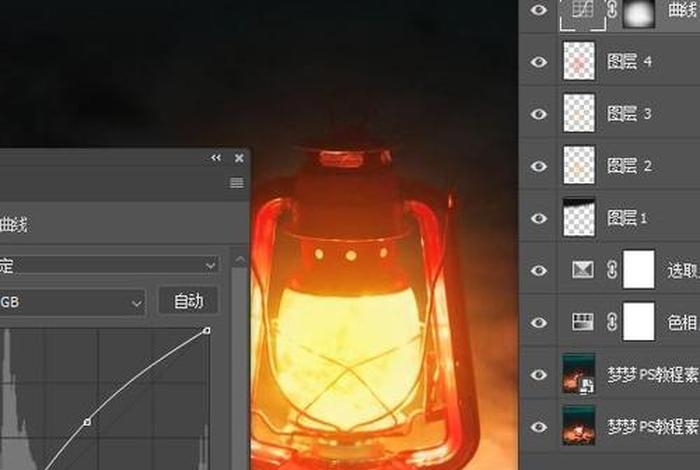Click the hue/saturation adjustment icon on 色相 layer

[583, 322]
